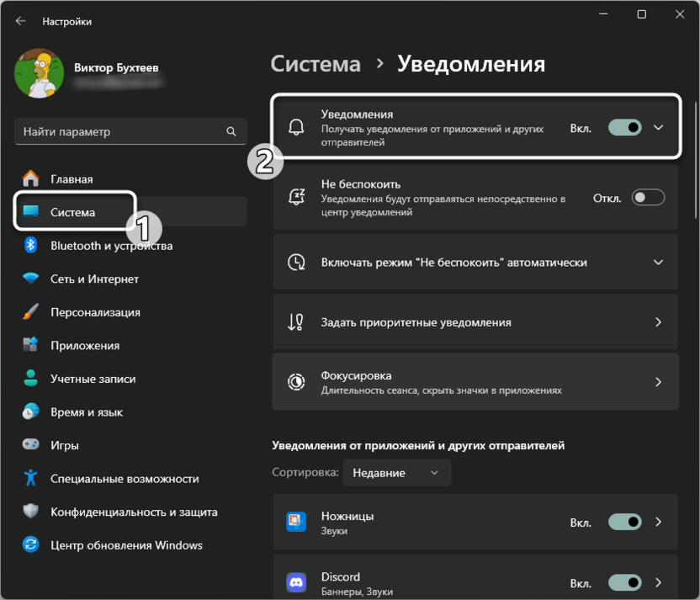Viewport: 700px width, 600px height.
Task: Open Фокусировка settings via chevron
Action: pos(658,382)
